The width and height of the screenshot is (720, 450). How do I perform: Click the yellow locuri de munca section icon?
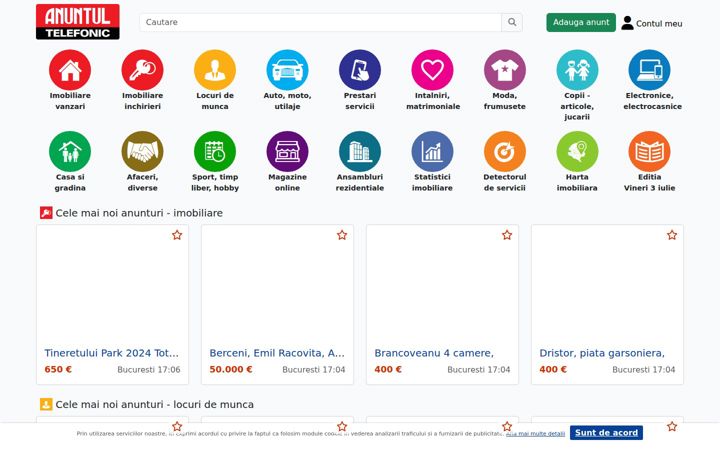[x=46, y=405]
